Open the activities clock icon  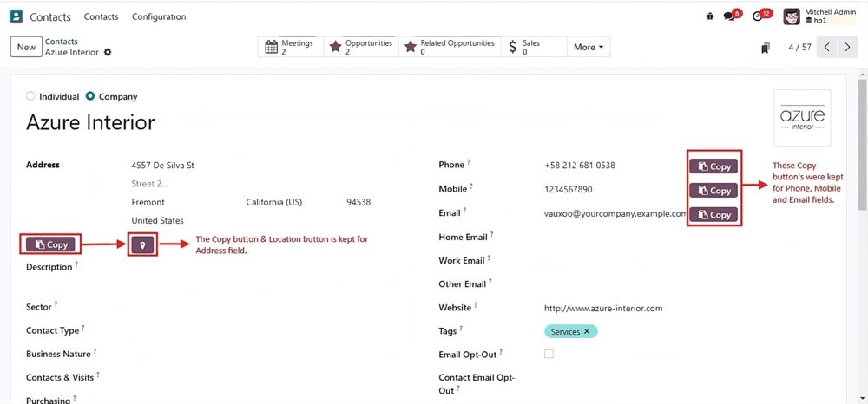[758, 16]
